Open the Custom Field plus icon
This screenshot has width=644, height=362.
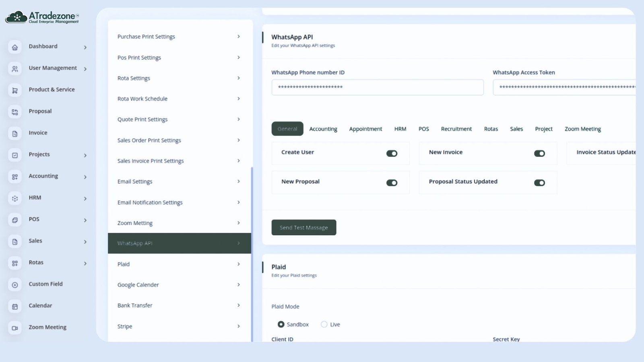pos(15,285)
